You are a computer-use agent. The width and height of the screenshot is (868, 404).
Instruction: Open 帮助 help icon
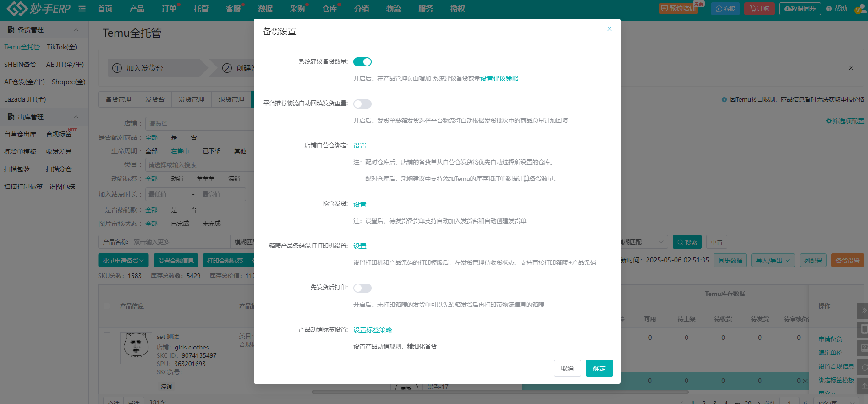coord(837,9)
